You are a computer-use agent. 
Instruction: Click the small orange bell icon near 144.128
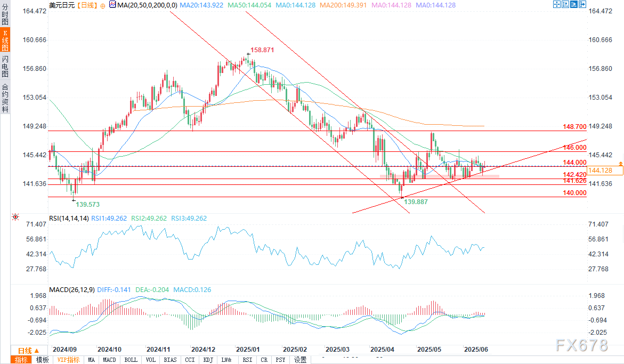click(x=620, y=163)
